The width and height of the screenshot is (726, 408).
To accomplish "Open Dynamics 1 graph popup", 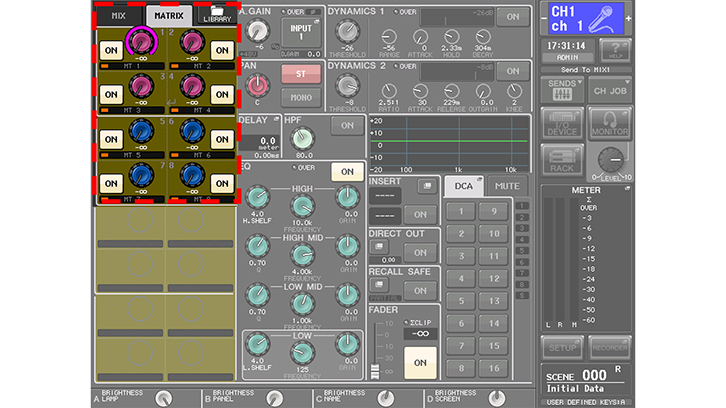I will click(457, 17).
